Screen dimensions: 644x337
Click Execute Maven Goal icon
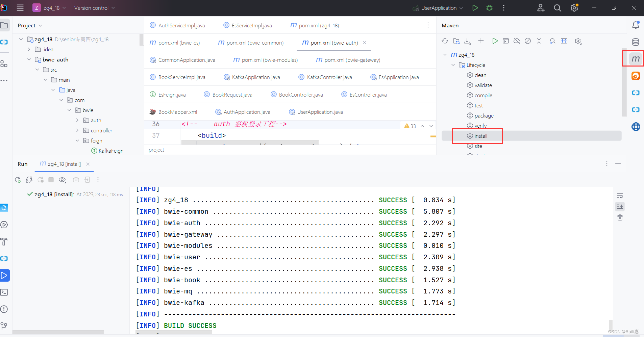495,41
